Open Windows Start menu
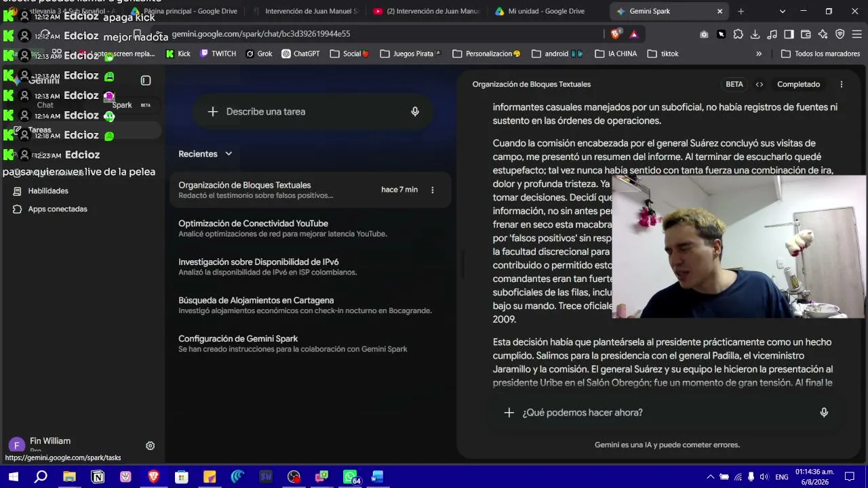The width and height of the screenshot is (868, 488). pos(13,477)
